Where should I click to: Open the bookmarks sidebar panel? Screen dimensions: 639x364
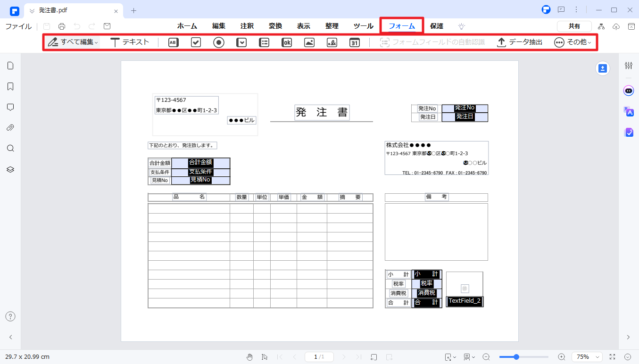[x=10, y=86]
